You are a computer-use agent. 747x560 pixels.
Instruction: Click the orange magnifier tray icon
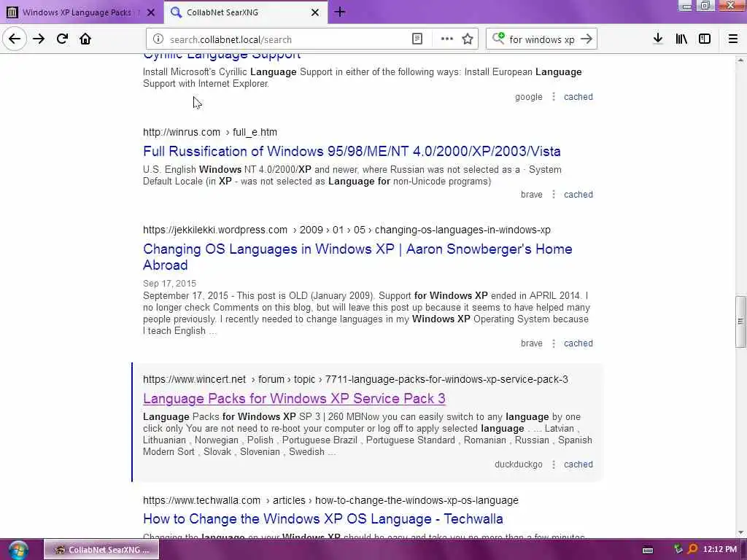pyautogui.click(x=692, y=550)
